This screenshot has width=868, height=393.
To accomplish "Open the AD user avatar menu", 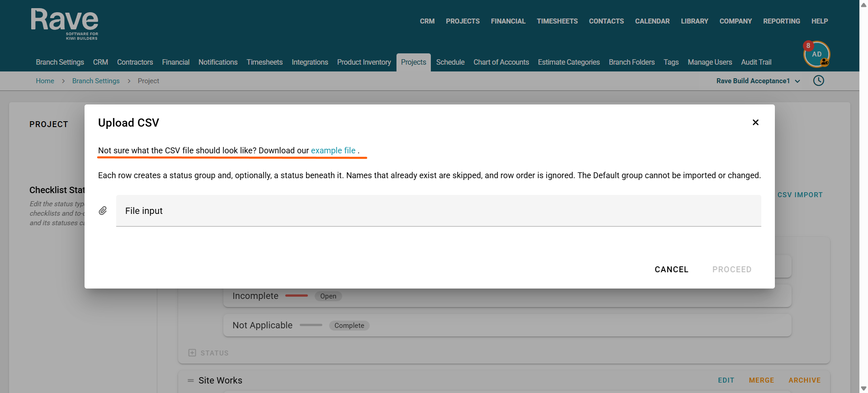I will point(817,55).
